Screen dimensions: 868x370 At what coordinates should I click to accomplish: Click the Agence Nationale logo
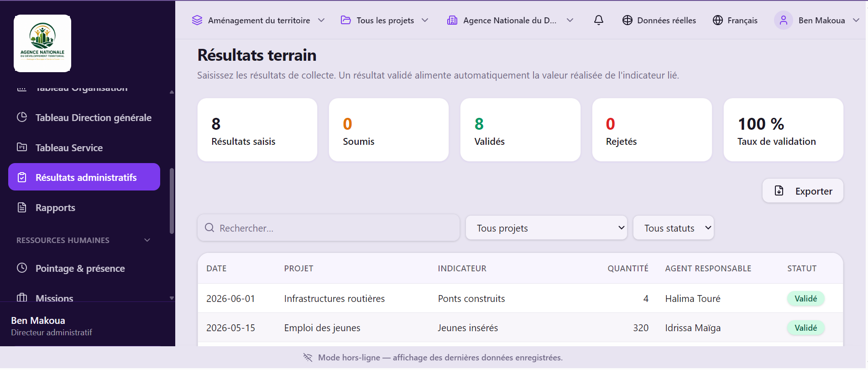[x=42, y=43]
